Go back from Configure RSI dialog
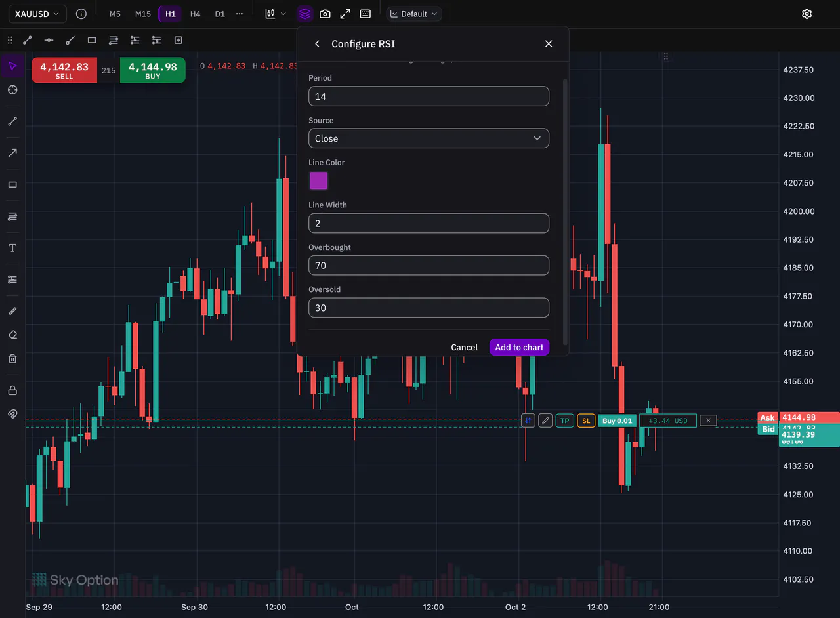Viewport: 840px width, 618px height. click(318, 44)
